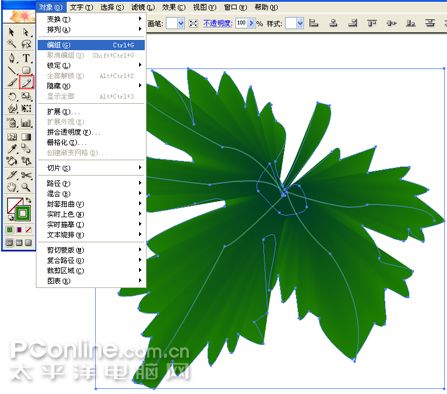Open the 排列 submenu
This screenshot has height=394, width=447.
point(91,30)
